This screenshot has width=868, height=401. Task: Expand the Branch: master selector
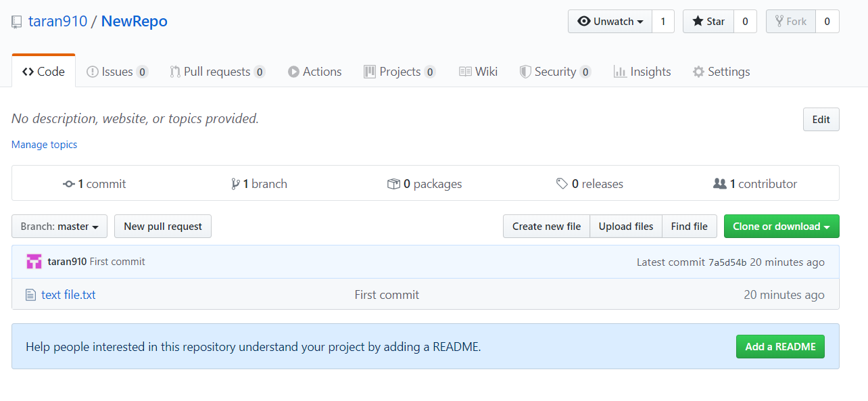tap(59, 227)
